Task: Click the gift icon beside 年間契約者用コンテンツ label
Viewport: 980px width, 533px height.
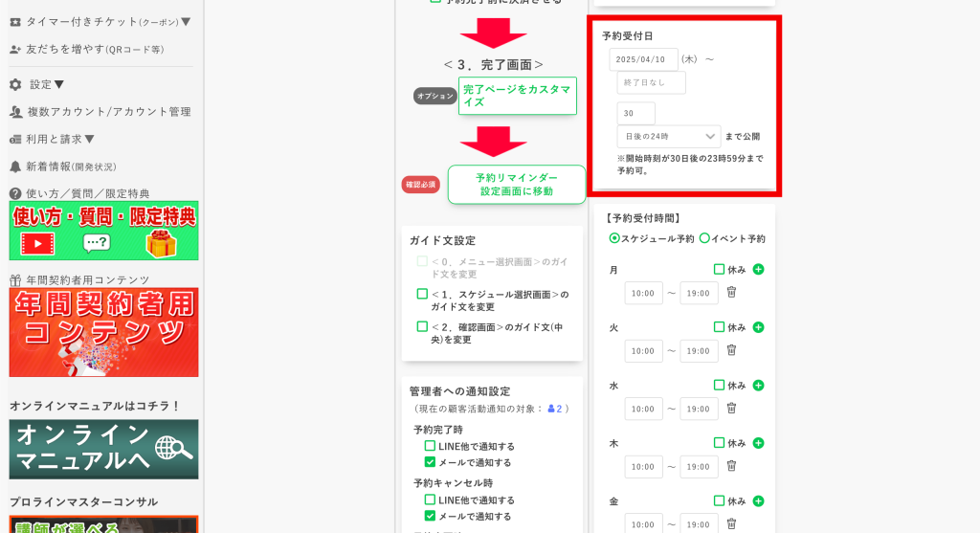Action: (x=15, y=280)
